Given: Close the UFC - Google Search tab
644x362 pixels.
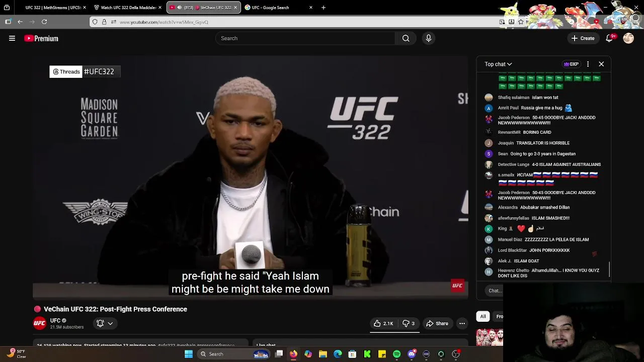Looking at the screenshot, I should click(311, 8).
